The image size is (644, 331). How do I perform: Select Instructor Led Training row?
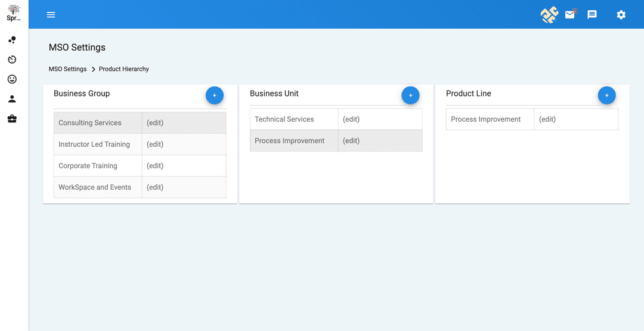point(140,144)
